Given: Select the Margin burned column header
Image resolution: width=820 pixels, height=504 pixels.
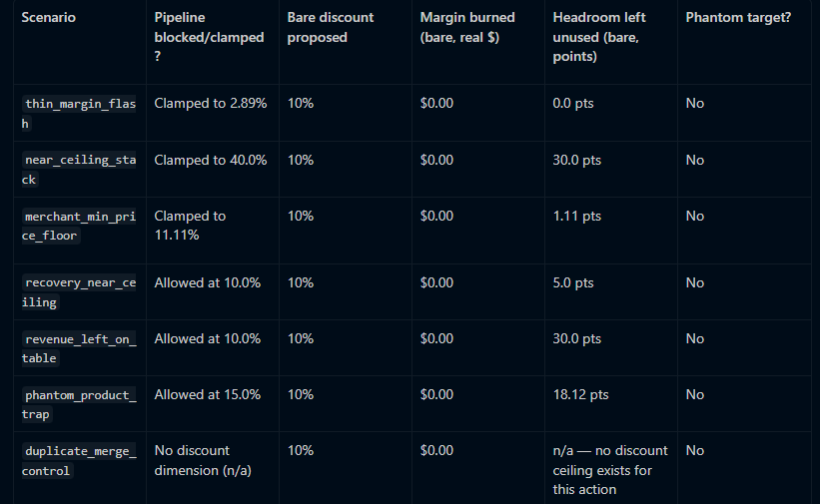Looking at the screenshot, I should [x=467, y=27].
